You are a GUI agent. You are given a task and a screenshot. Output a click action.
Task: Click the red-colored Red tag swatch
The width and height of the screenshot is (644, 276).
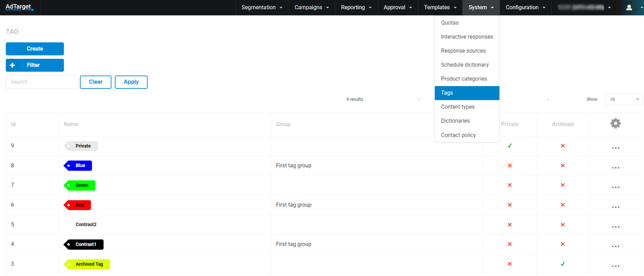click(78, 205)
